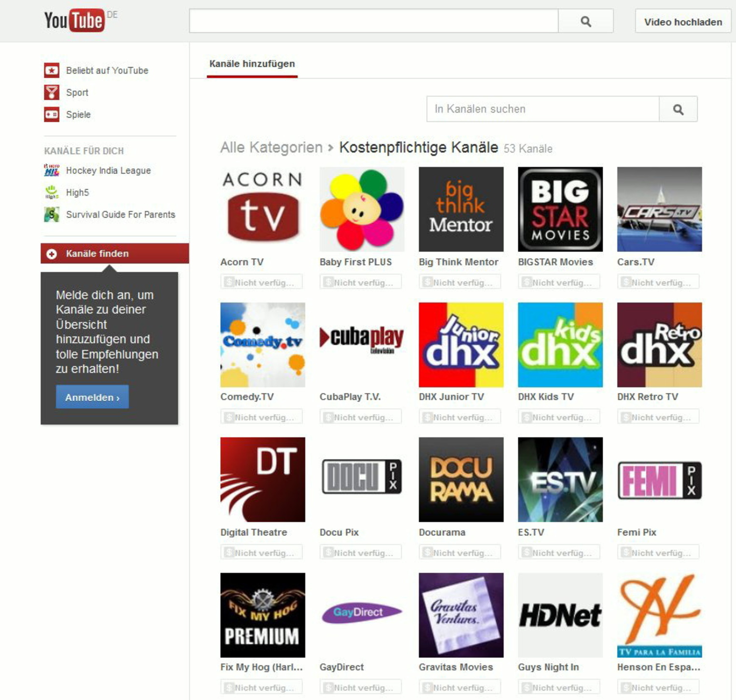Click the DHX Retro TV title

pyautogui.click(x=648, y=397)
